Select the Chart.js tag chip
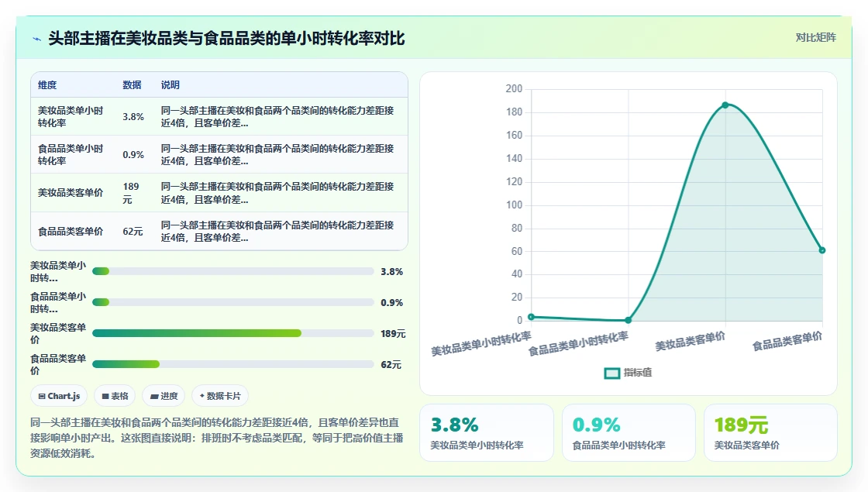The image size is (868, 492). tap(59, 396)
